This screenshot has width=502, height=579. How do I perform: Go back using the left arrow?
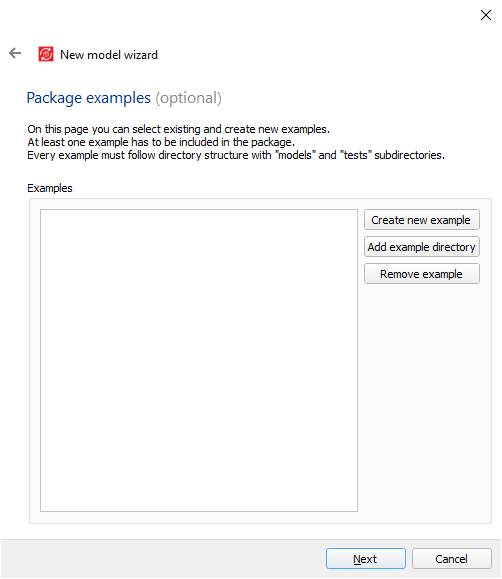tap(15, 54)
